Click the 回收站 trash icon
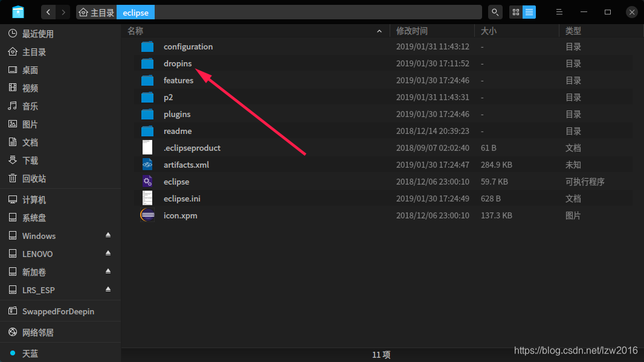Image resolution: width=644 pixels, height=362 pixels. point(13,179)
